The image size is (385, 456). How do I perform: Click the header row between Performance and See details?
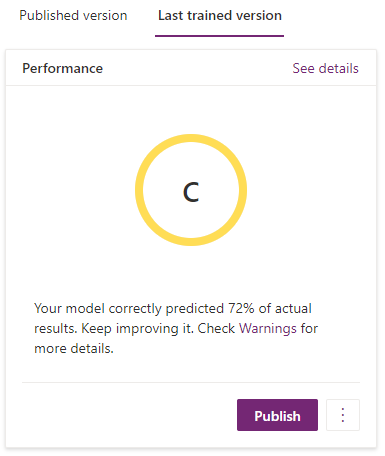click(x=197, y=68)
